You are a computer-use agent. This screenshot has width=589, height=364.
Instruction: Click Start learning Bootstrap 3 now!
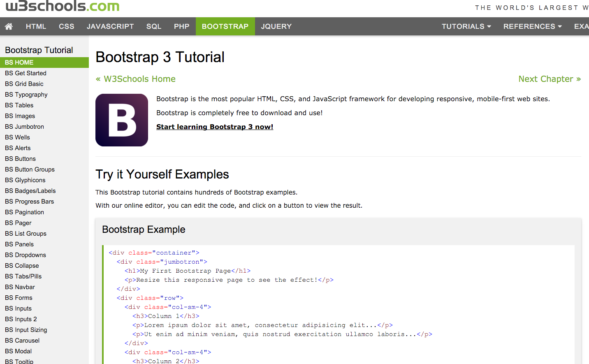(x=215, y=127)
